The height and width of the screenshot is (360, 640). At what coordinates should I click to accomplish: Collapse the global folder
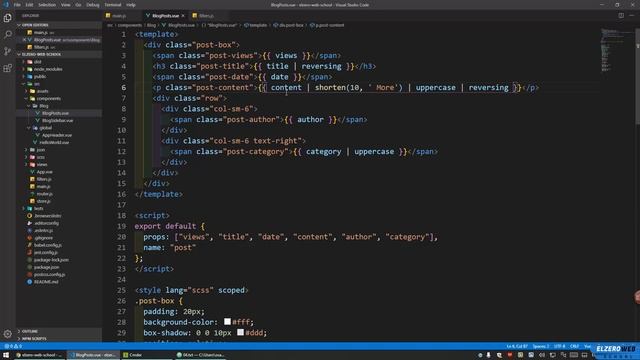[x=59, y=128]
